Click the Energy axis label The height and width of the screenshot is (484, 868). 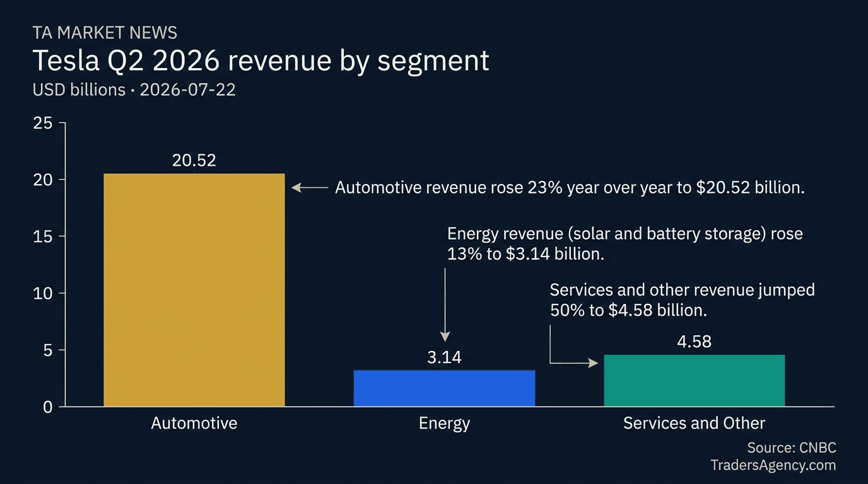tap(444, 423)
